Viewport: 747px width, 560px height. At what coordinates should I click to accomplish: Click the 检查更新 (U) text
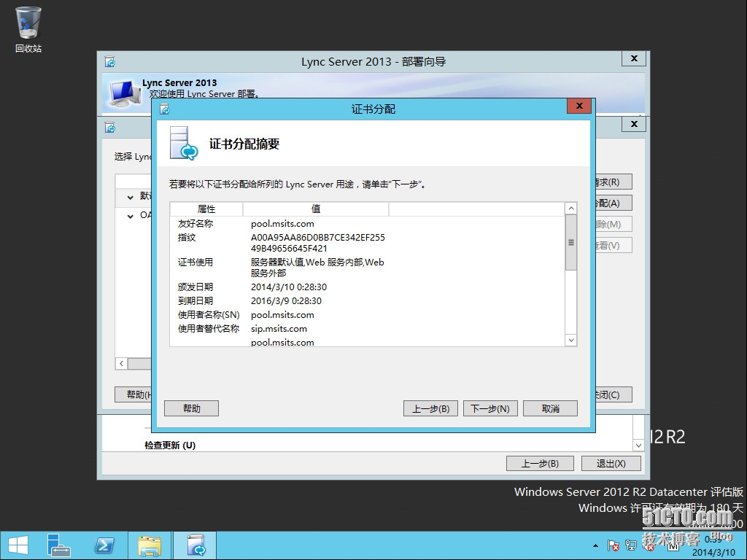[x=170, y=446]
